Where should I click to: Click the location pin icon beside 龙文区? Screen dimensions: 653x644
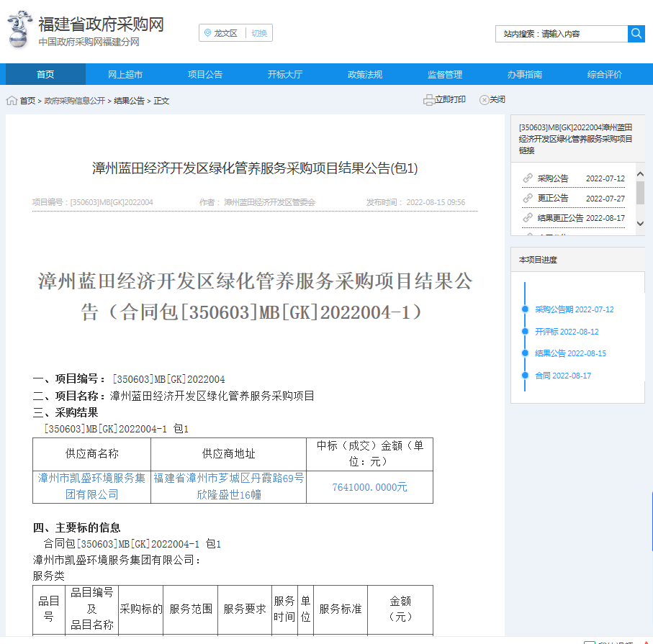(207, 33)
